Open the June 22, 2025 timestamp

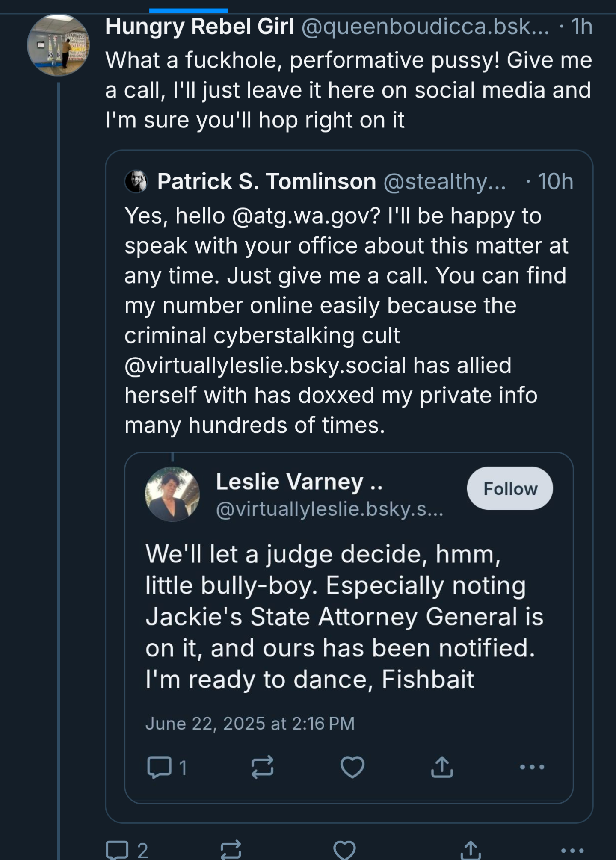click(x=250, y=724)
